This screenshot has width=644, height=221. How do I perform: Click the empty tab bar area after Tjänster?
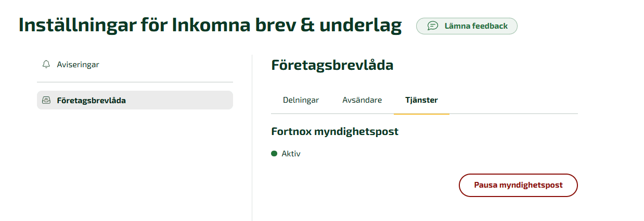(513, 100)
